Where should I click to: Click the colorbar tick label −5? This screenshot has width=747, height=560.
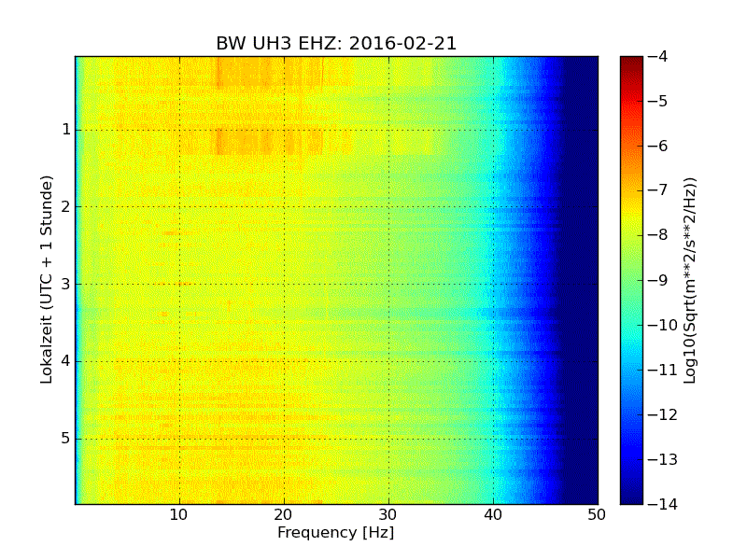(x=658, y=101)
